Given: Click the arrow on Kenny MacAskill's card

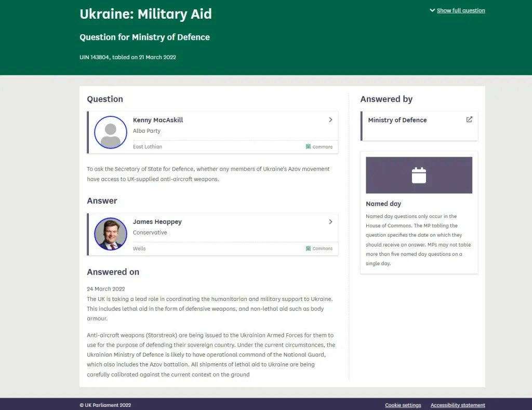Looking at the screenshot, I should [330, 119].
